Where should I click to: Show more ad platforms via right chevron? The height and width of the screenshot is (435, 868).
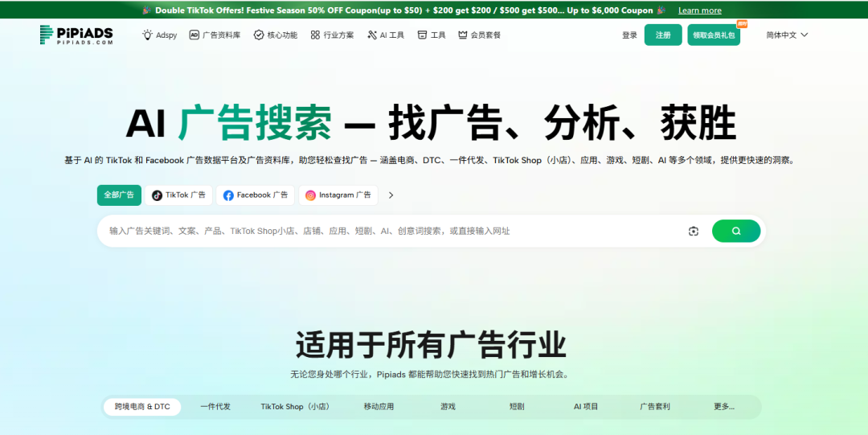(x=391, y=195)
